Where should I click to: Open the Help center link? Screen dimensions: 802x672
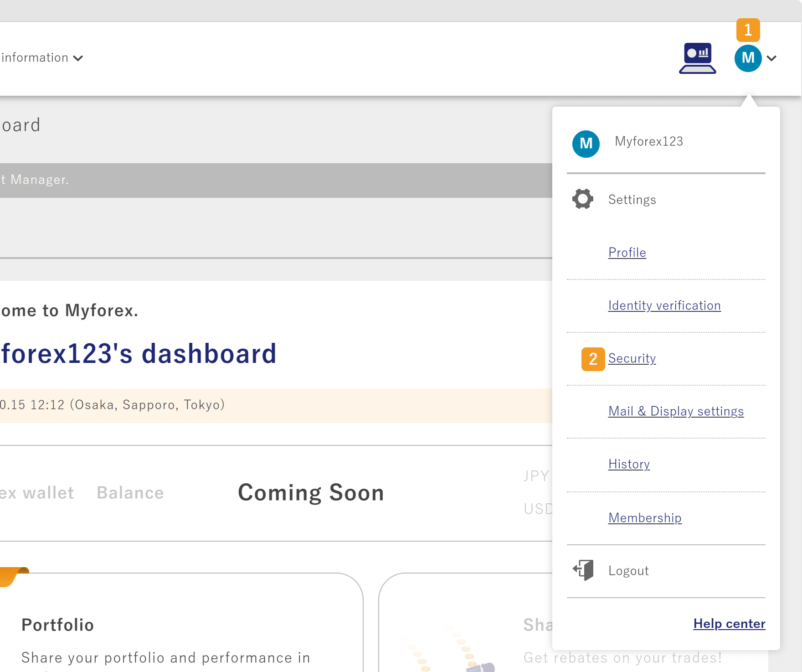[729, 624]
